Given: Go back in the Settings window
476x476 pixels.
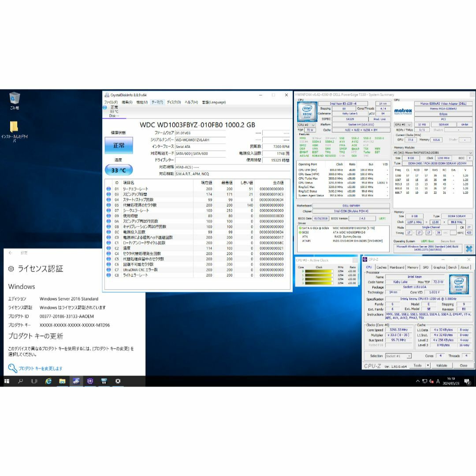Looking at the screenshot, I should pos(11,253).
